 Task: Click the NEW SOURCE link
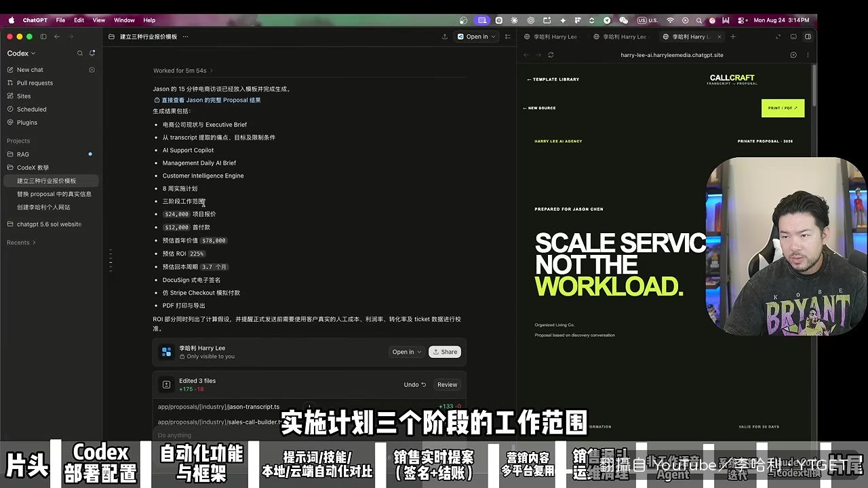click(x=539, y=108)
